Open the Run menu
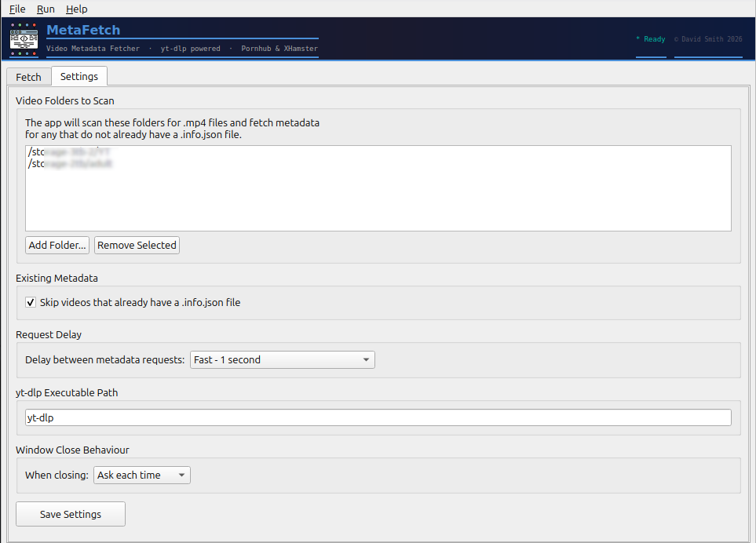756x543 pixels. click(45, 9)
